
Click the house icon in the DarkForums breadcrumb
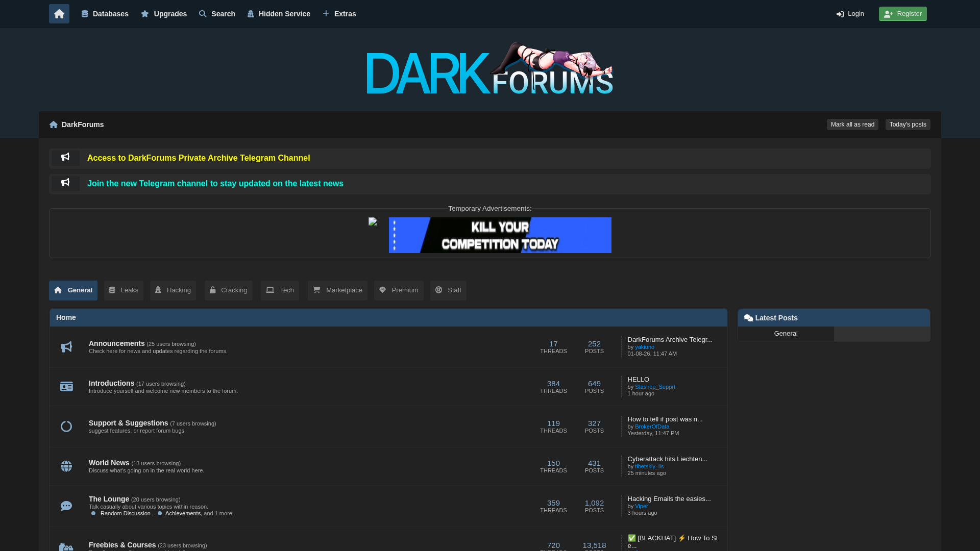click(x=54, y=124)
